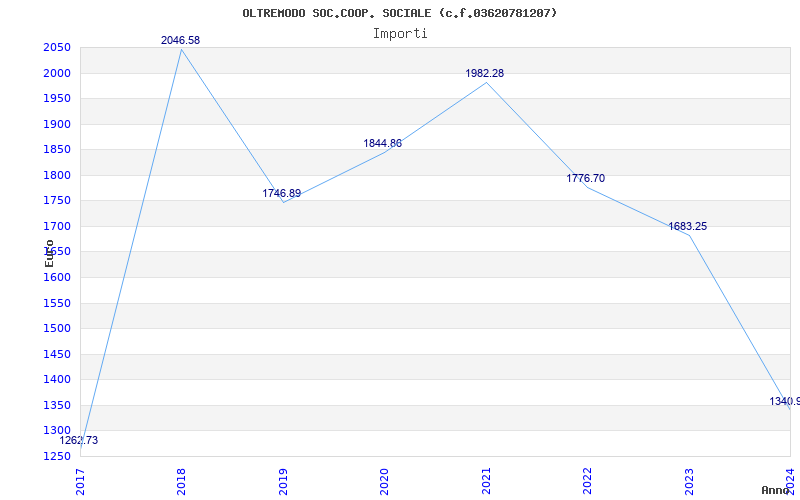The width and height of the screenshot is (800, 500).
Task: Click the 1750 y-axis value
Action: (x=57, y=201)
